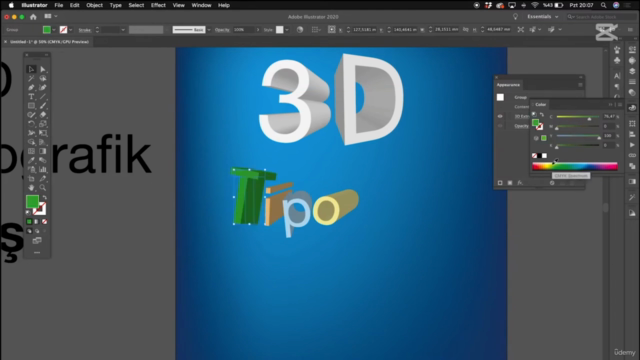Swap fill and stroke in toolbox
Image resolution: width=640 pixels, height=360 pixels.
coord(44,198)
